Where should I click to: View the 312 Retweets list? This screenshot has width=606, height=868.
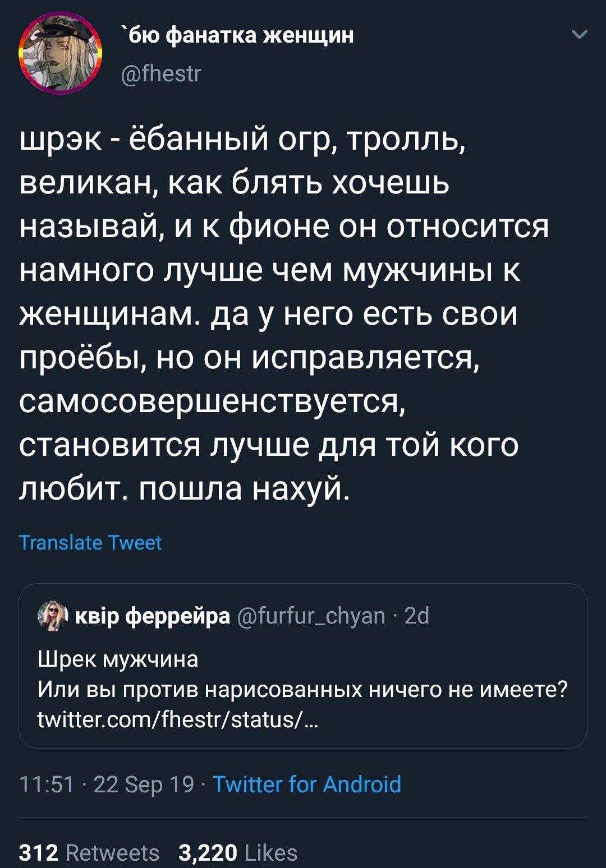click(x=89, y=852)
